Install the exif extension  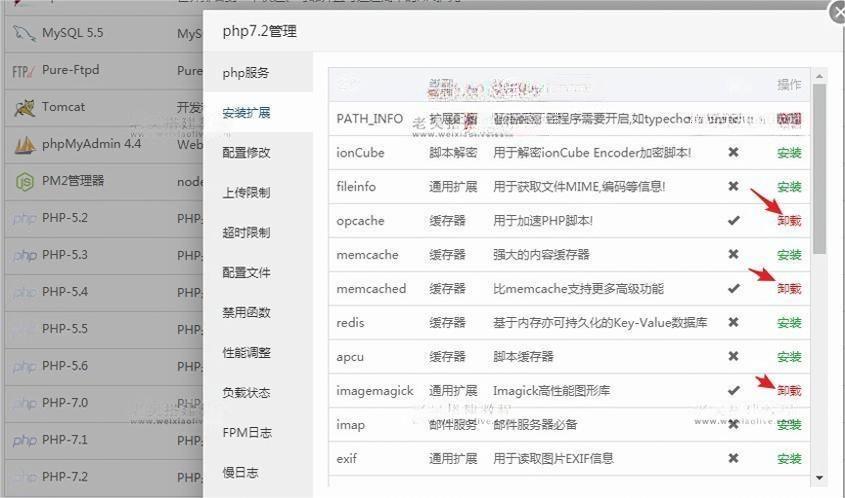click(x=789, y=459)
